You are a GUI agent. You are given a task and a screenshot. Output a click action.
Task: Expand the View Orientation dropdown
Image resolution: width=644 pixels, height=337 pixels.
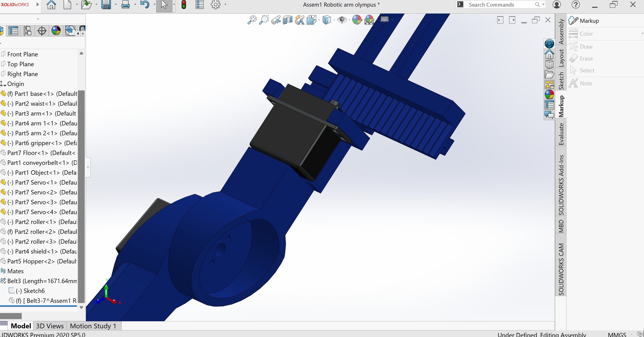(x=319, y=20)
